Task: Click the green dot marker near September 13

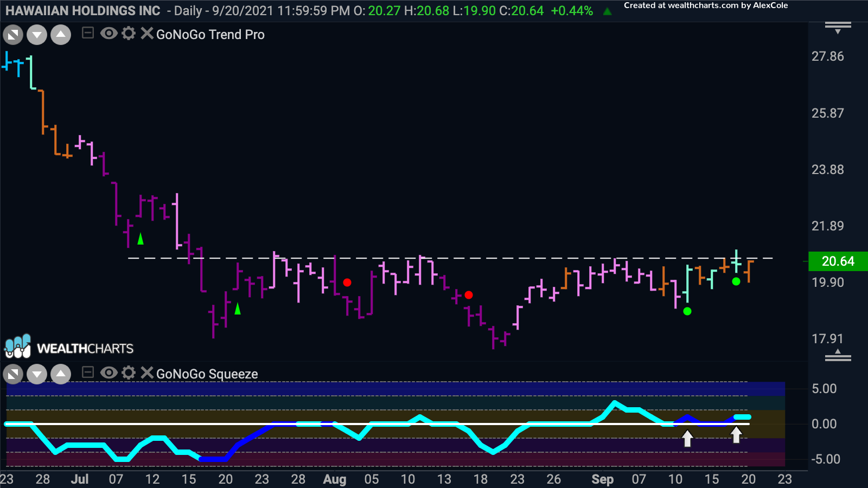Action: [687, 311]
